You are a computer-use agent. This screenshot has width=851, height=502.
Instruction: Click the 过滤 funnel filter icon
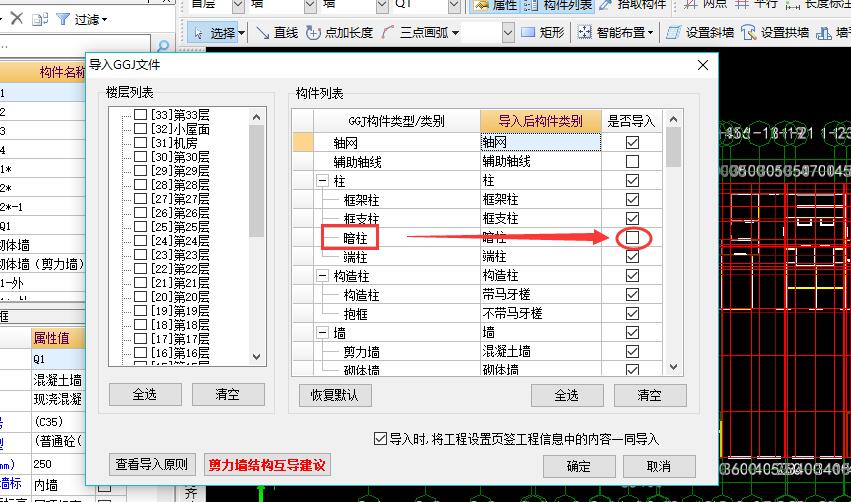[63, 20]
